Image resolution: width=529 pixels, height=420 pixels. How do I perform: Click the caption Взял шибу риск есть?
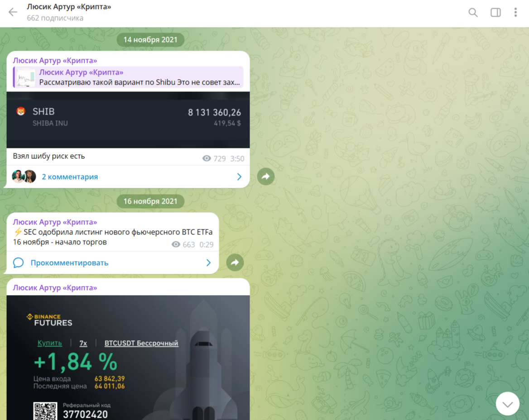coord(49,156)
